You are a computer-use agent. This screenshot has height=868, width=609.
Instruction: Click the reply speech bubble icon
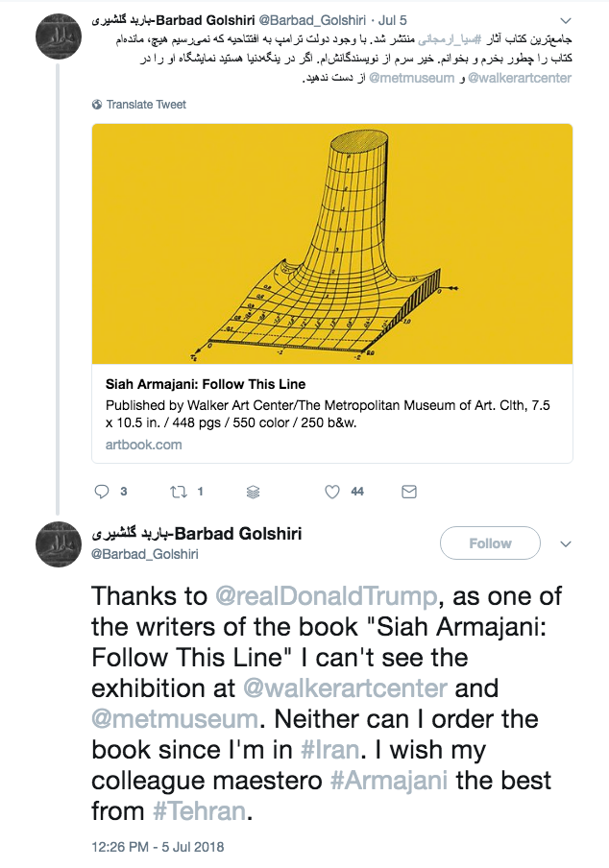pos(102,492)
